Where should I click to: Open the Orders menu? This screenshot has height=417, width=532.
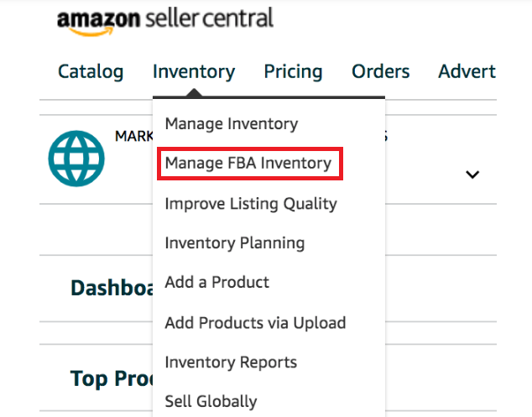tap(381, 72)
